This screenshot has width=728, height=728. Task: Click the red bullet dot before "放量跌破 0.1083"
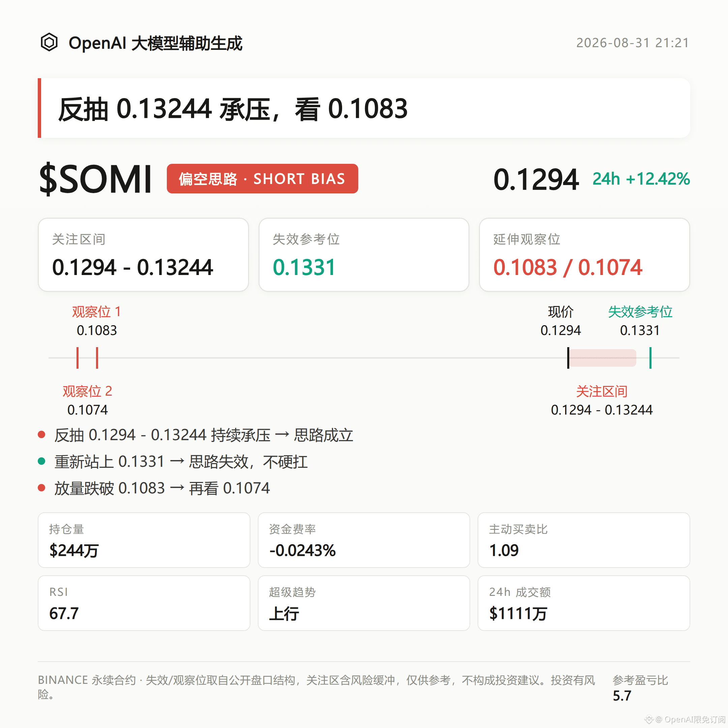tap(42, 488)
